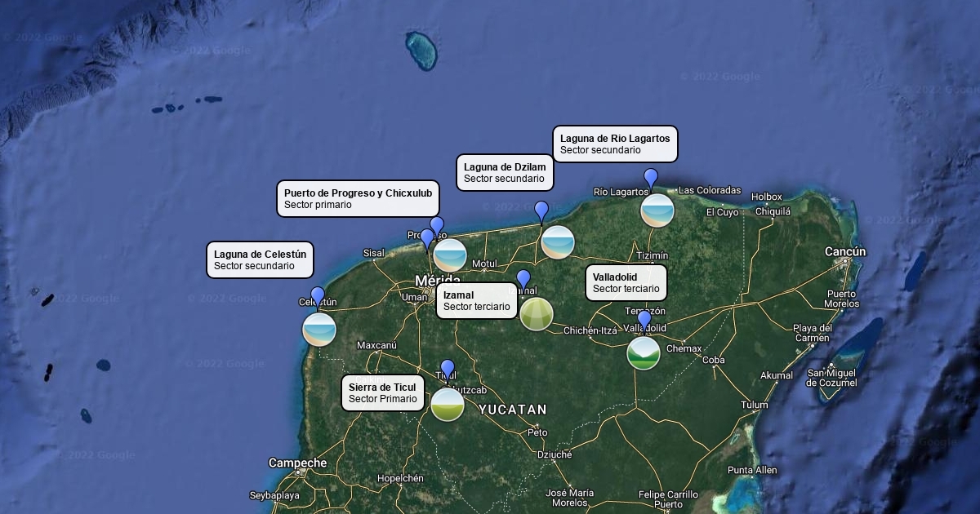Click the Sierra de Ticul label box
Viewport: 980px width, 514px height.
tap(382, 393)
